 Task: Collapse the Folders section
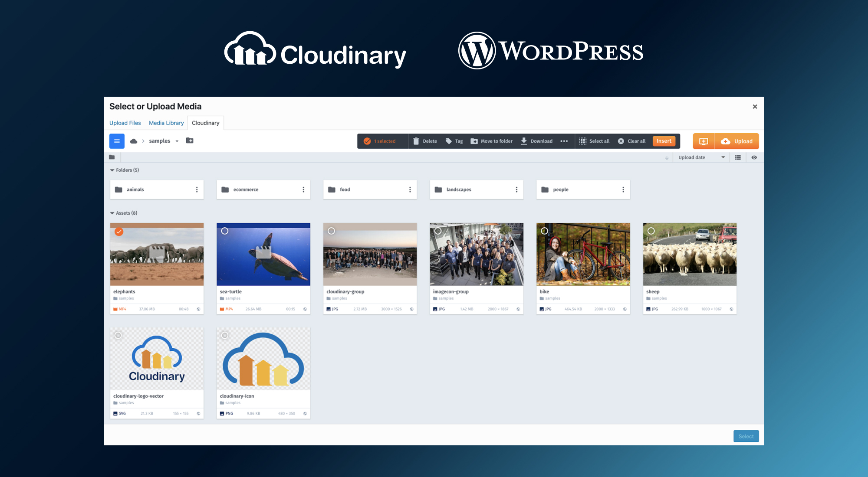pyautogui.click(x=112, y=170)
